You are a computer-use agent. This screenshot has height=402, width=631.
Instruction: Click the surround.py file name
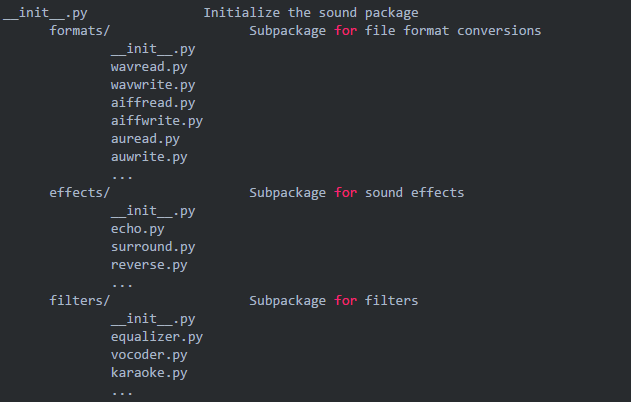(x=153, y=247)
